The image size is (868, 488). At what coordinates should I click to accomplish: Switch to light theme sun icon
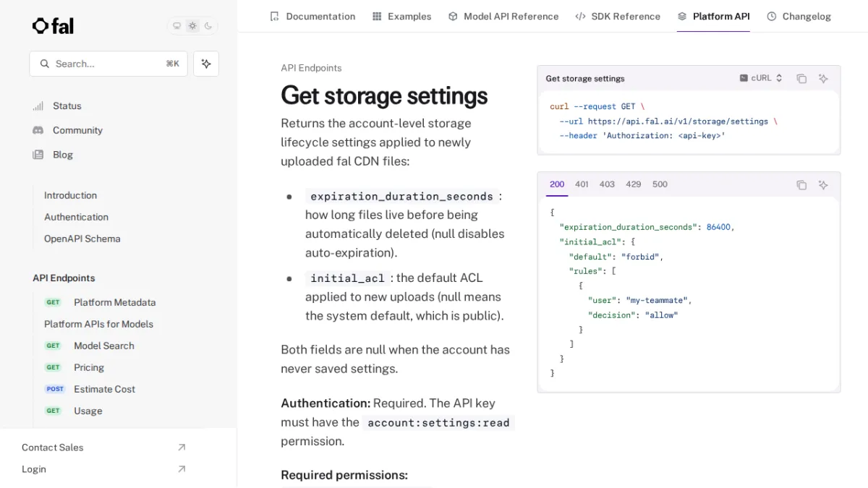click(192, 26)
